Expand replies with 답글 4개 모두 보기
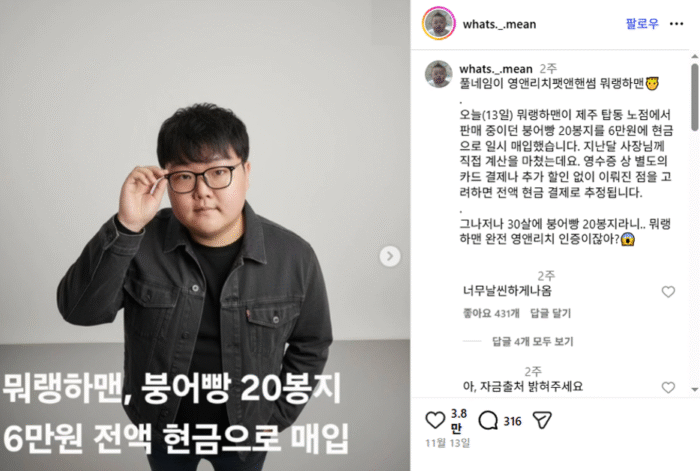Screen dimensions: 700x471 point(532,342)
